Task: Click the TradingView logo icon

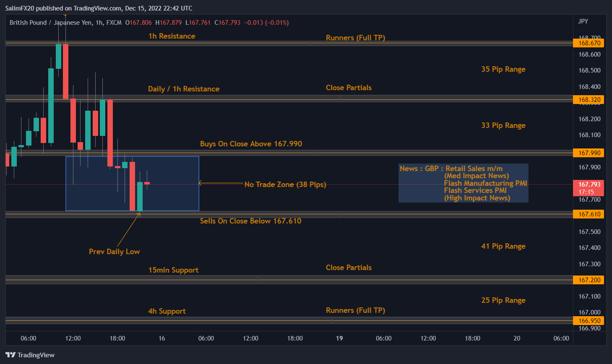Action: click(11, 355)
